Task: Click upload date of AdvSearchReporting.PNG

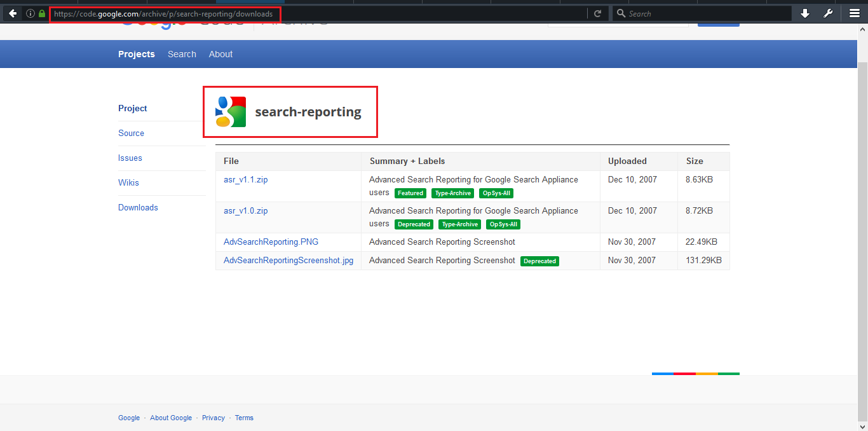Action: point(632,242)
